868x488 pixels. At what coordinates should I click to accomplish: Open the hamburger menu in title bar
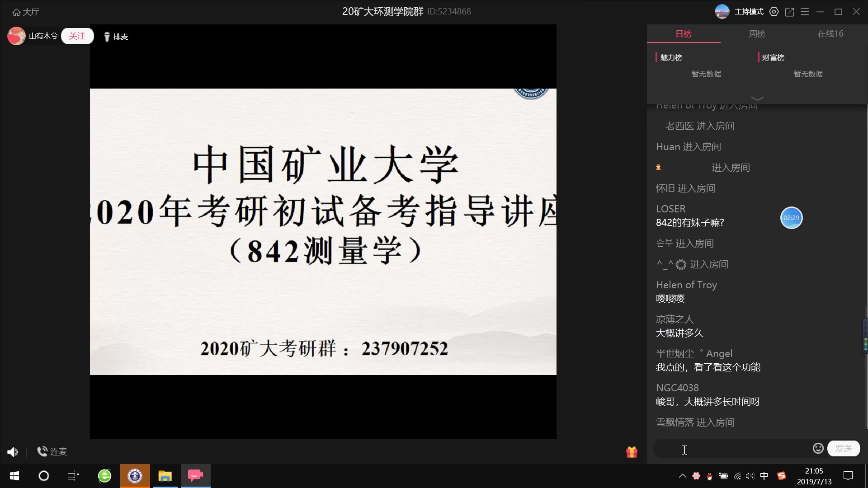coord(805,12)
